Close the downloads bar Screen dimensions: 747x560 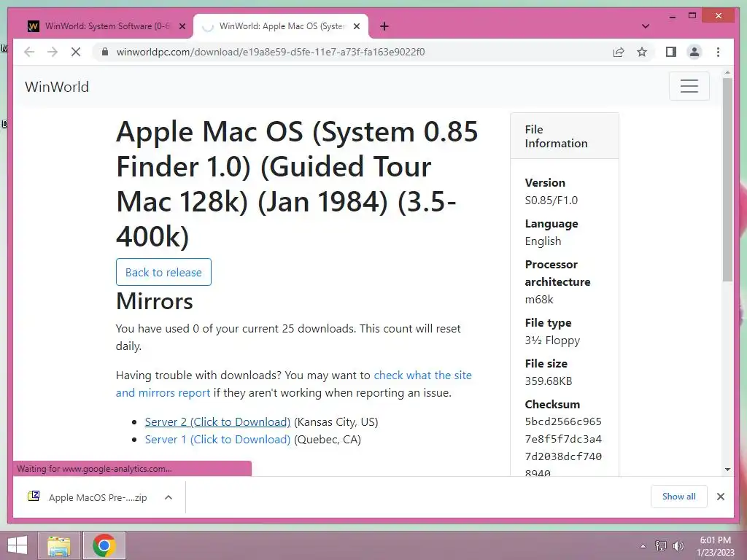720,497
